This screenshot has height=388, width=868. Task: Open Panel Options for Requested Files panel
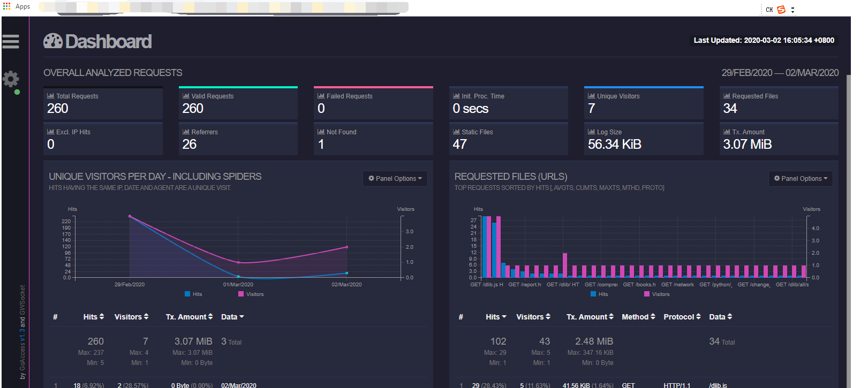801,179
